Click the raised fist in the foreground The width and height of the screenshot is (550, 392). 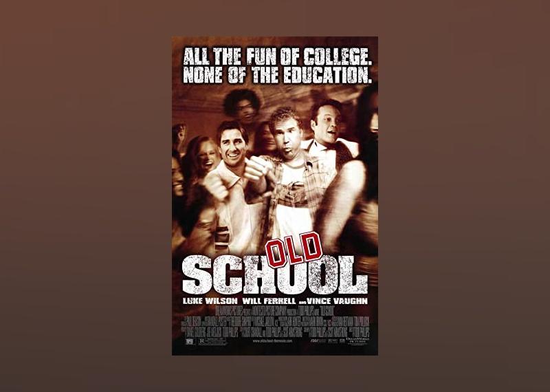258,169
